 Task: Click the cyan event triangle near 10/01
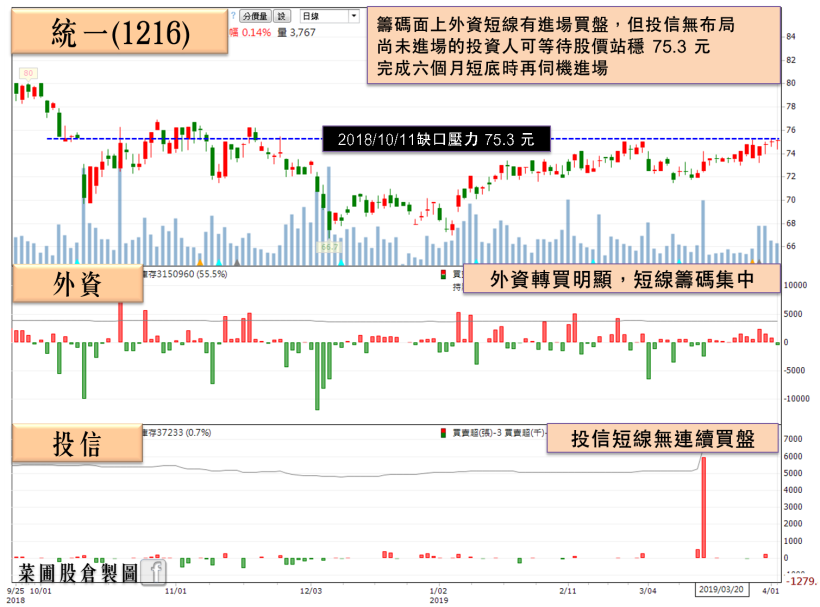pos(77,262)
